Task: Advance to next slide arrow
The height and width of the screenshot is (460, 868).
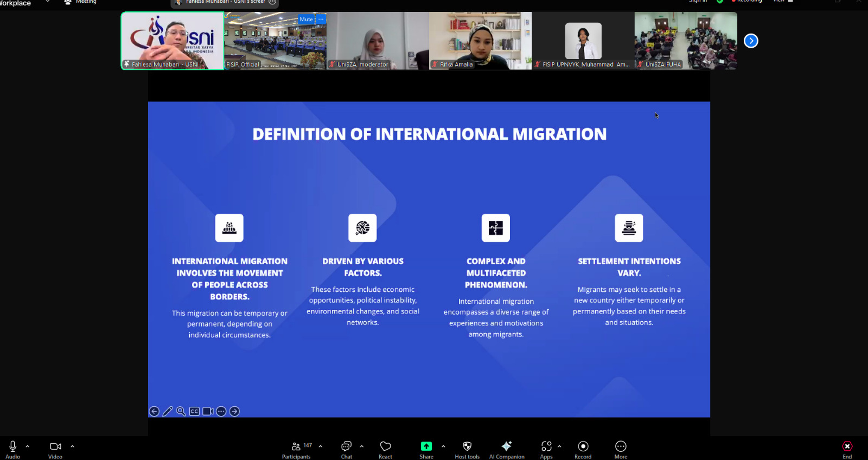Action: [x=234, y=411]
